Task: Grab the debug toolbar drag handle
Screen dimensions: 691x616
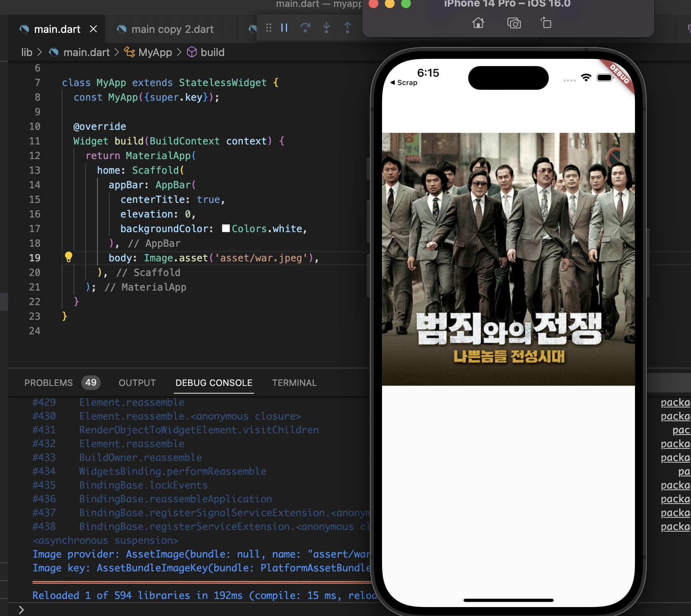Action: 269,28
